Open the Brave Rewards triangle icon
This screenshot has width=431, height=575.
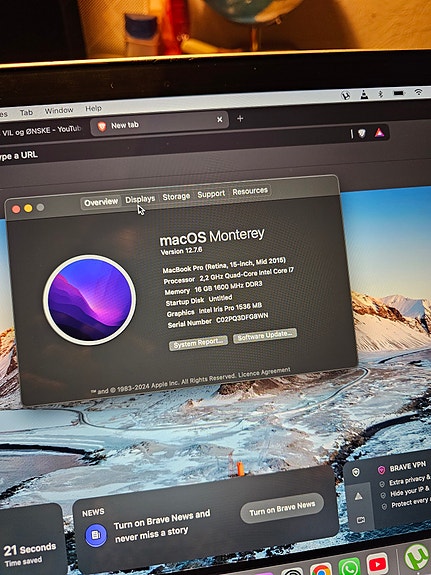(379, 133)
